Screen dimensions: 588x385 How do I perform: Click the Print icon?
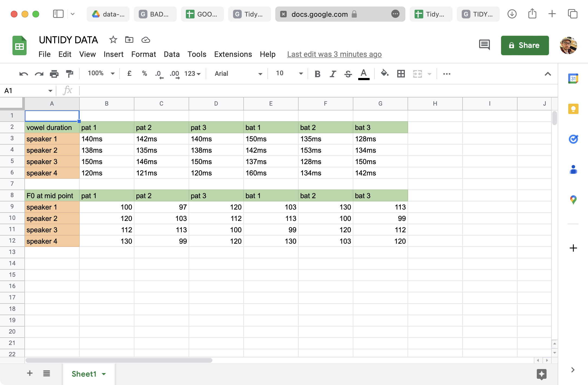point(54,74)
